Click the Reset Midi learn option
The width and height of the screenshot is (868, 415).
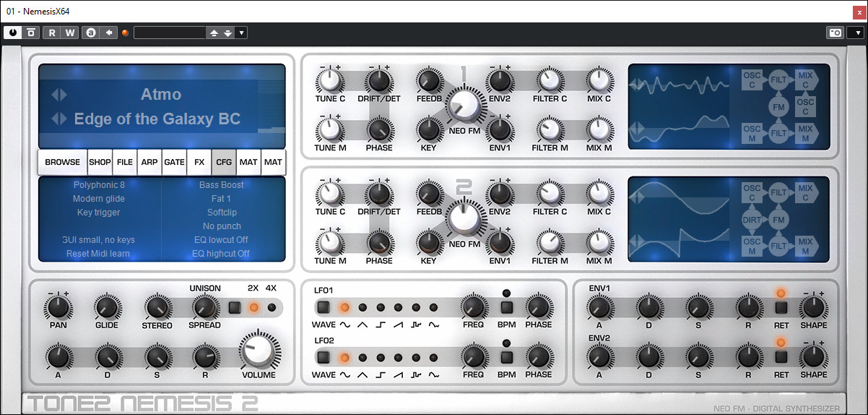click(x=98, y=254)
